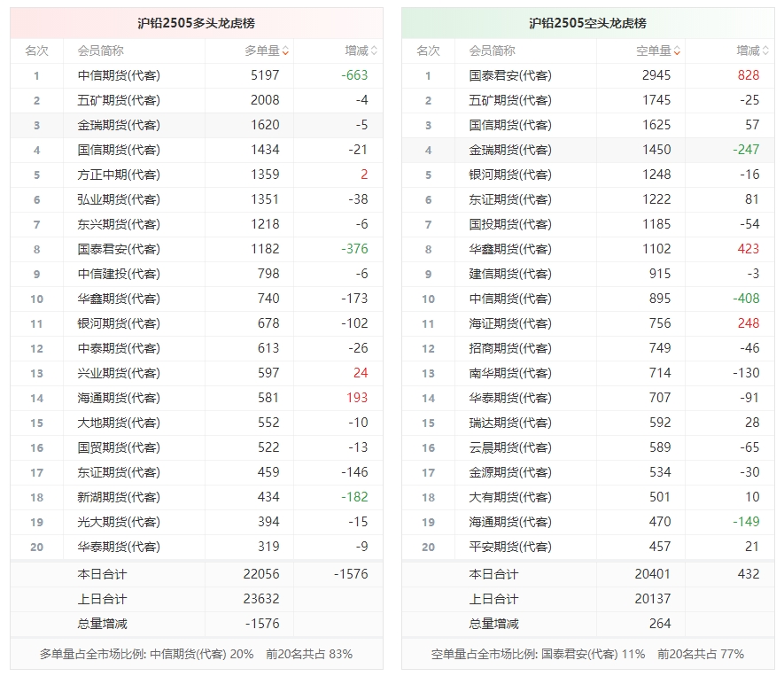Select 五矿期货(代客) in long ranking
This screenshot has height=676, width=784.
(119, 100)
